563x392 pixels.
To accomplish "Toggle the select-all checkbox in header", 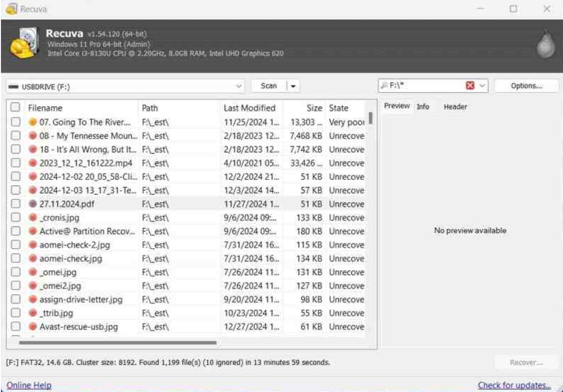I will (15, 107).
